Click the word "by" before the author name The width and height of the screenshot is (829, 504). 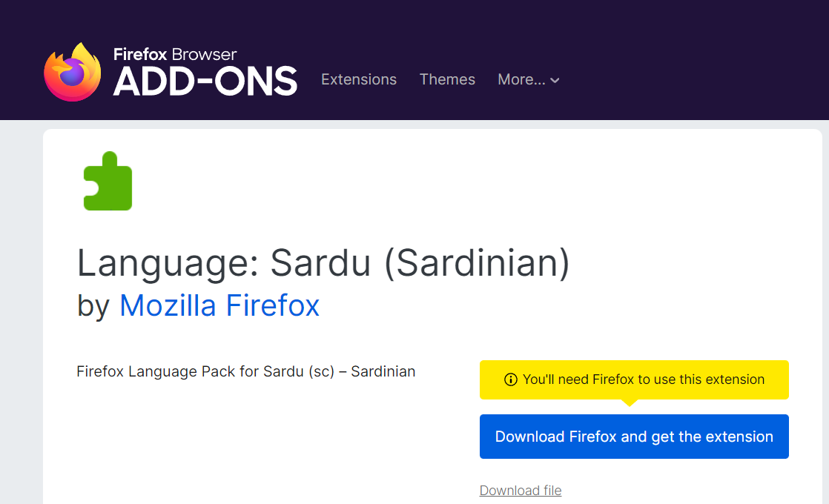pos(93,305)
